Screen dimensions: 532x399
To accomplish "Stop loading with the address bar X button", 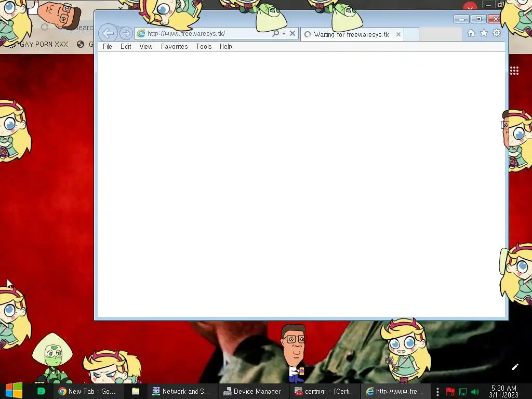I will [x=292, y=33].
